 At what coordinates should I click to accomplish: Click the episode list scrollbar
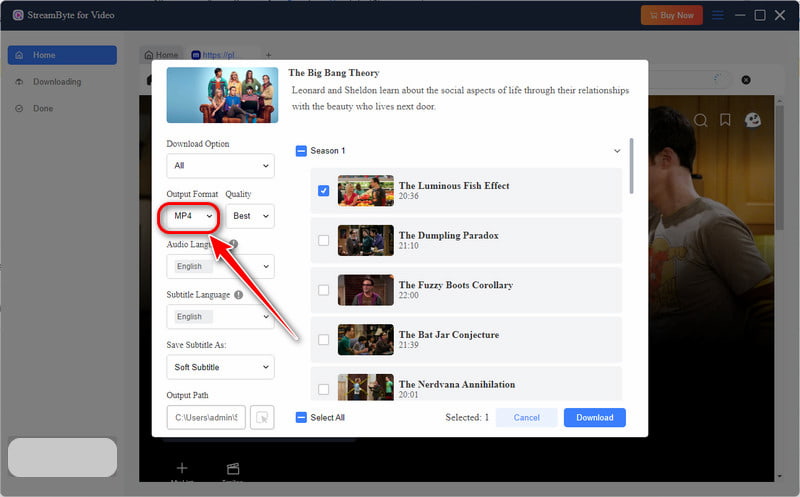(632, 166)
